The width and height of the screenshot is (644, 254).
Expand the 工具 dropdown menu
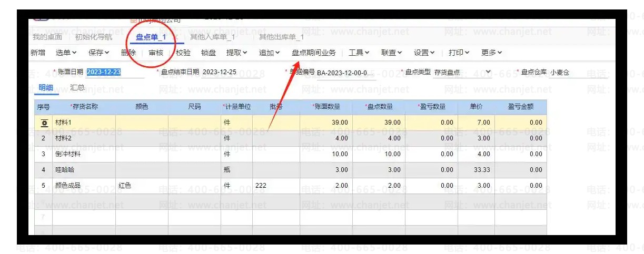359,53
